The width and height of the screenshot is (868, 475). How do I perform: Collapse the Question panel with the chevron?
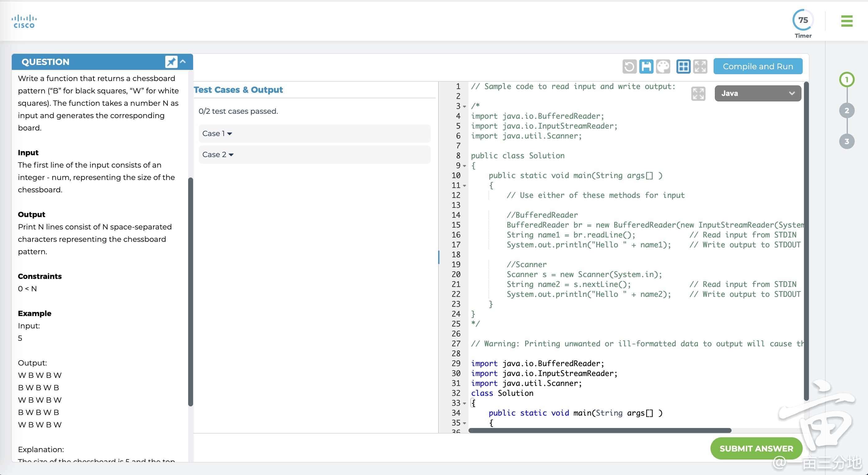183,62
